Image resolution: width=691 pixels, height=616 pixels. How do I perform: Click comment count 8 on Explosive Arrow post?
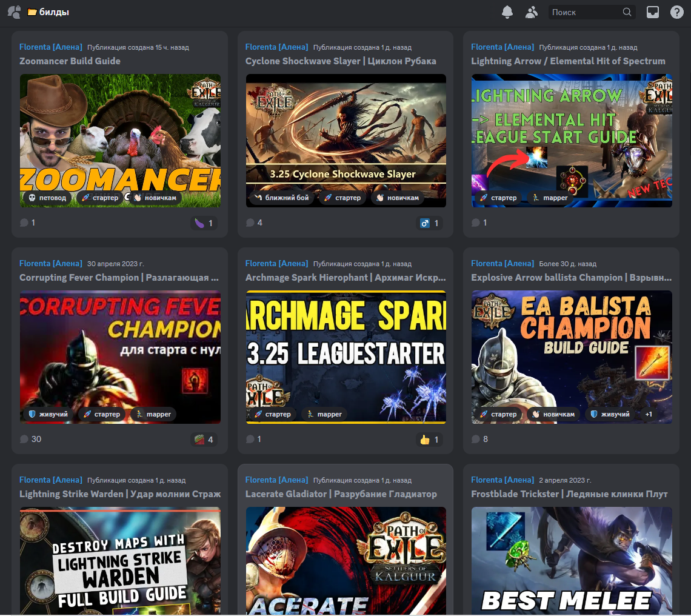pyautogui.click(x=480, y=439)
